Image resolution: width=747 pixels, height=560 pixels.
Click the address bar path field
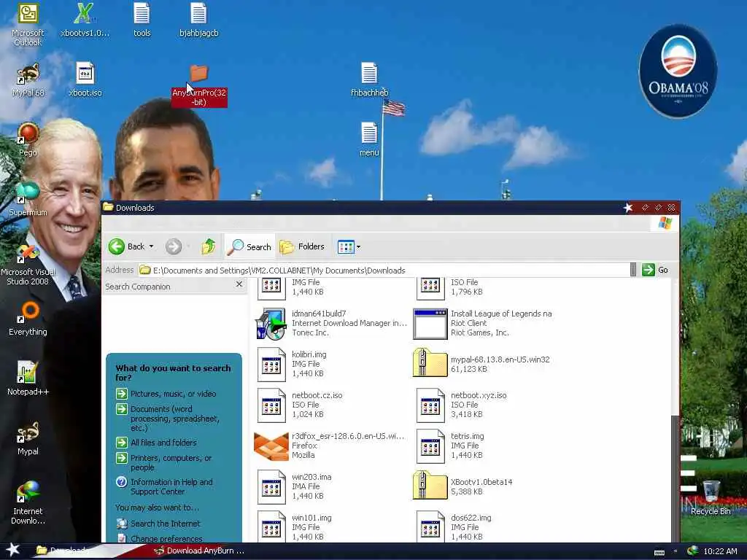384,271
